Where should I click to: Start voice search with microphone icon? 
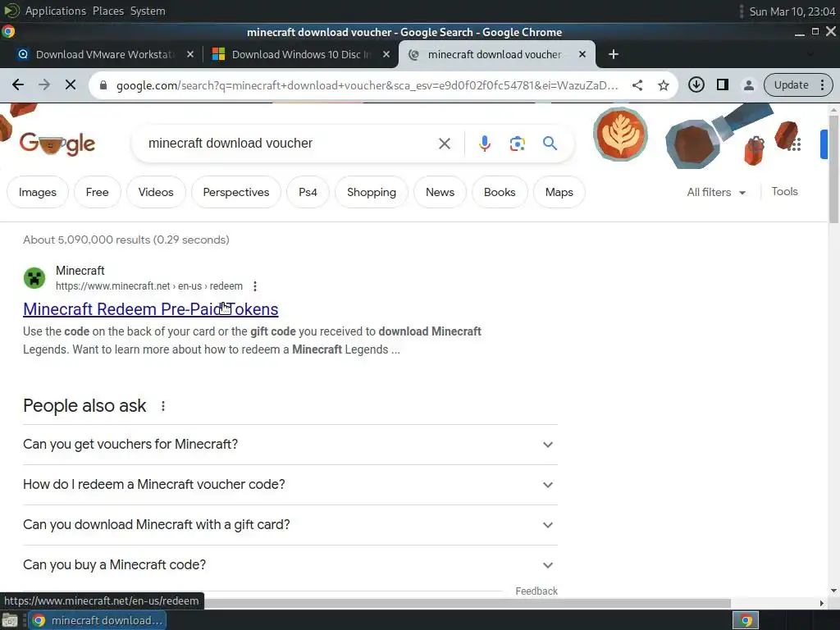click(484, 144)
